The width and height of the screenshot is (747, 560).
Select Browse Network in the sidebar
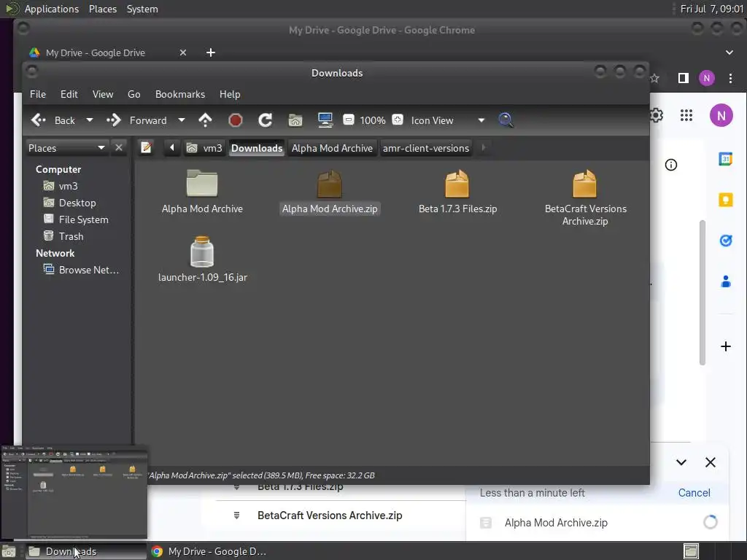81,270
